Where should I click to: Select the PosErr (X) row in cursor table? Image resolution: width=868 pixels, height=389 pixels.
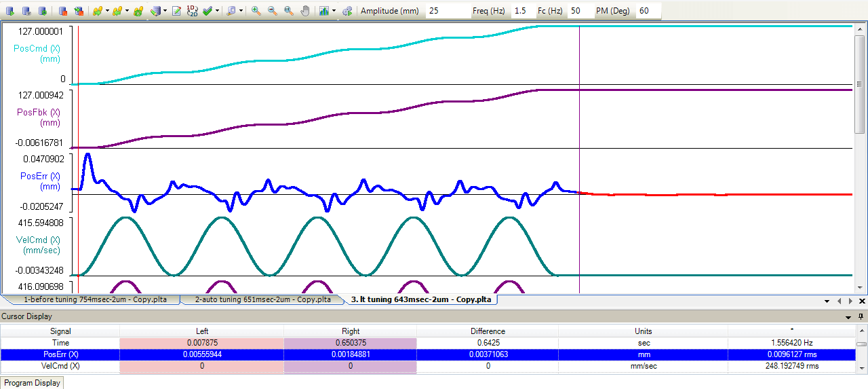(427, 354)
